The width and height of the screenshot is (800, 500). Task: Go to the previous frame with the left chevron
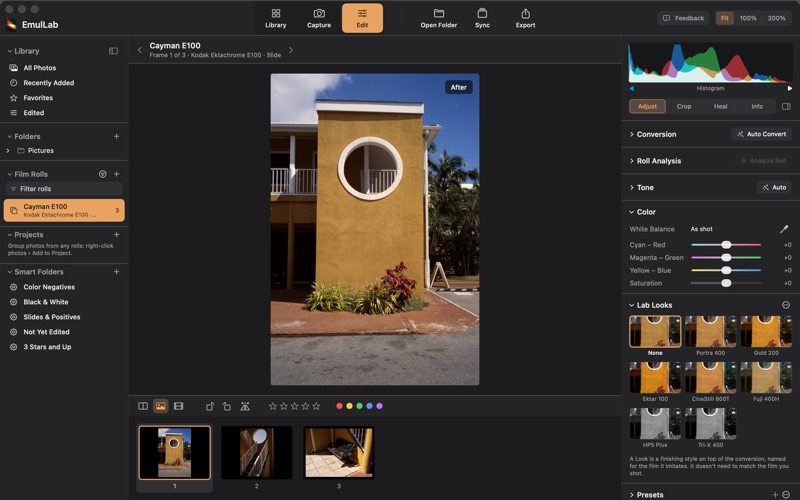coord(139,50)
